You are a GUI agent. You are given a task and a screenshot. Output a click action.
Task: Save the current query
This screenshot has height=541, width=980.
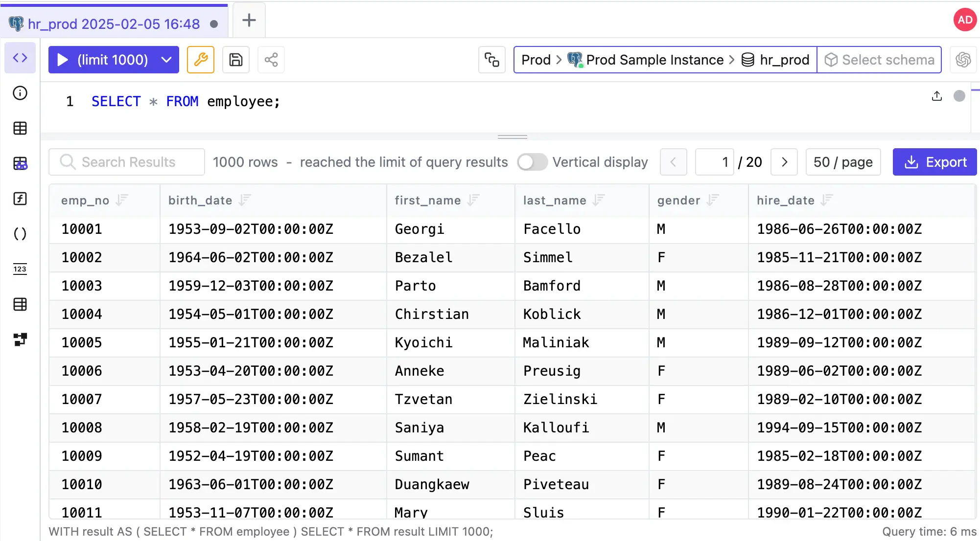click(x=235, y=59)
